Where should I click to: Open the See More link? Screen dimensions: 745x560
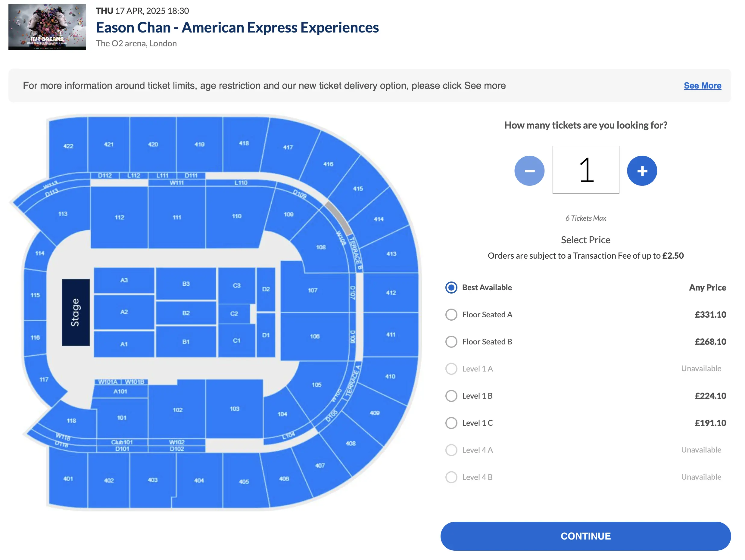coord(702,86)
